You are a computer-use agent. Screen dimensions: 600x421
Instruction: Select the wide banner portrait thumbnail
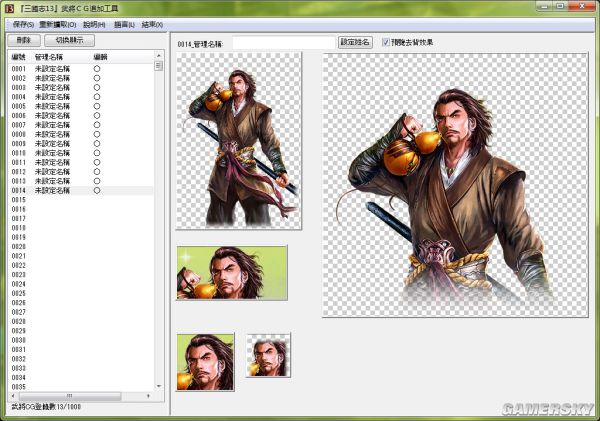pos(232,272)
